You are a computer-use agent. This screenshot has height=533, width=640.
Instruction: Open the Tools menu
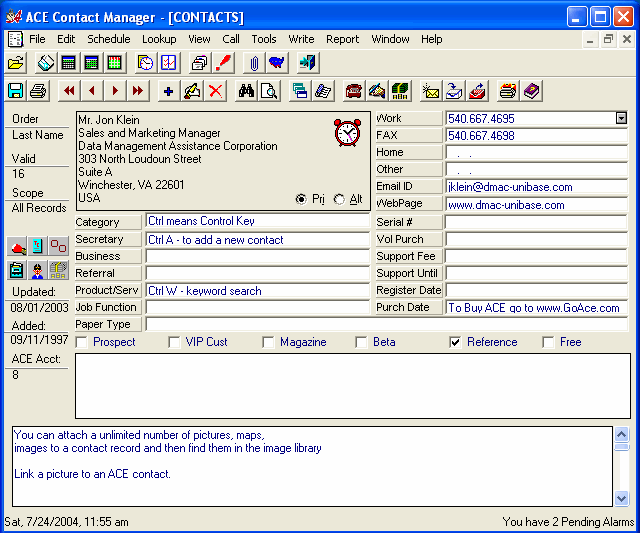pyautogui.click(x=264, y=39)
